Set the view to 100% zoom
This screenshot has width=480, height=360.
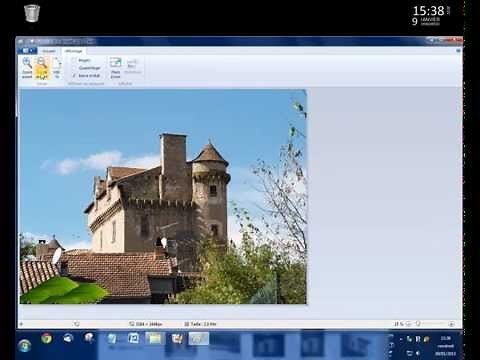coord(57,68)
